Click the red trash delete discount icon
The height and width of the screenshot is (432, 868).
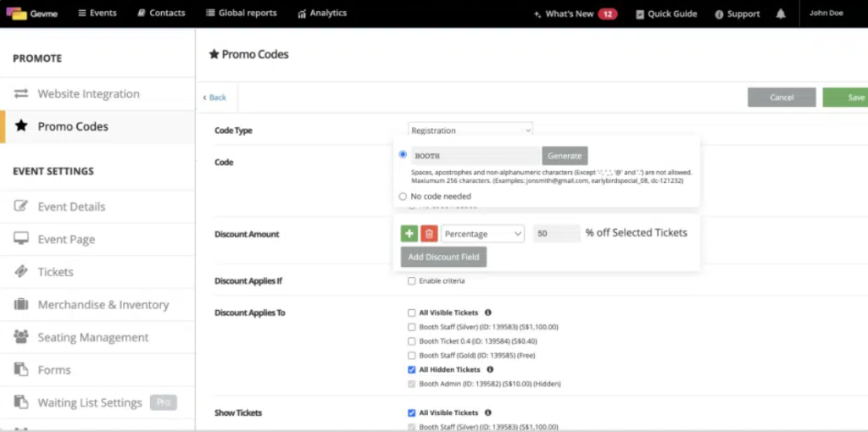(x=429, y=234)
